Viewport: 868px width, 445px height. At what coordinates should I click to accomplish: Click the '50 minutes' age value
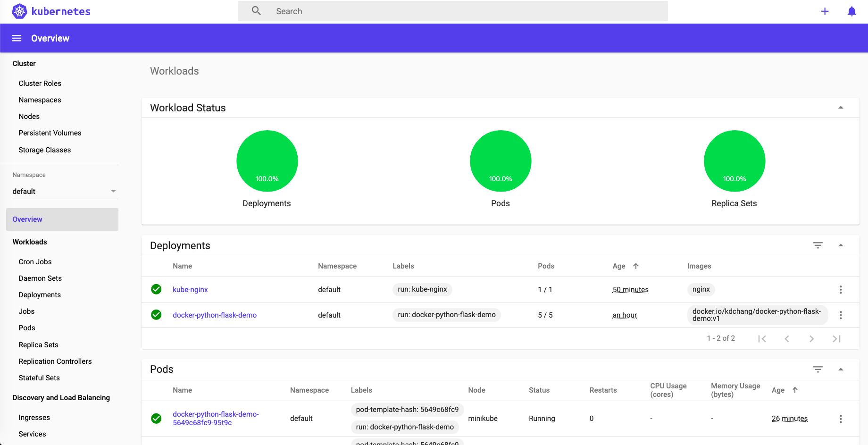pyautogui.click(x=630, y=290)
